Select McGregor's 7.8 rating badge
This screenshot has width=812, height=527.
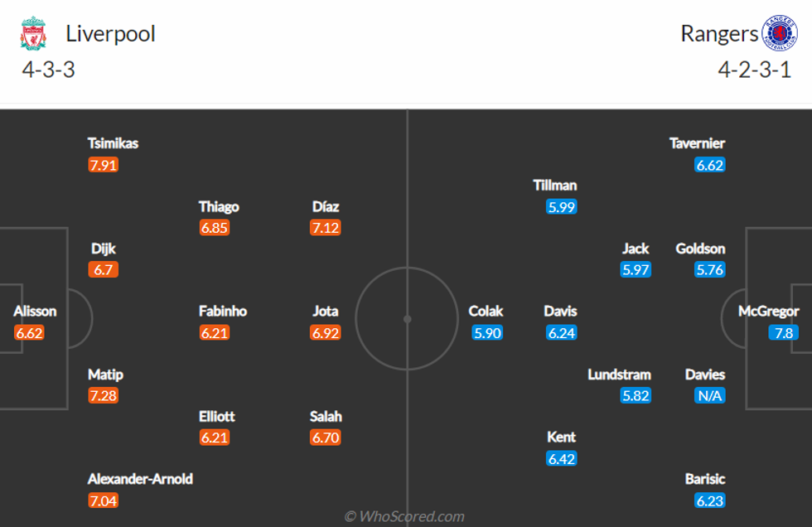coord(783,333)
